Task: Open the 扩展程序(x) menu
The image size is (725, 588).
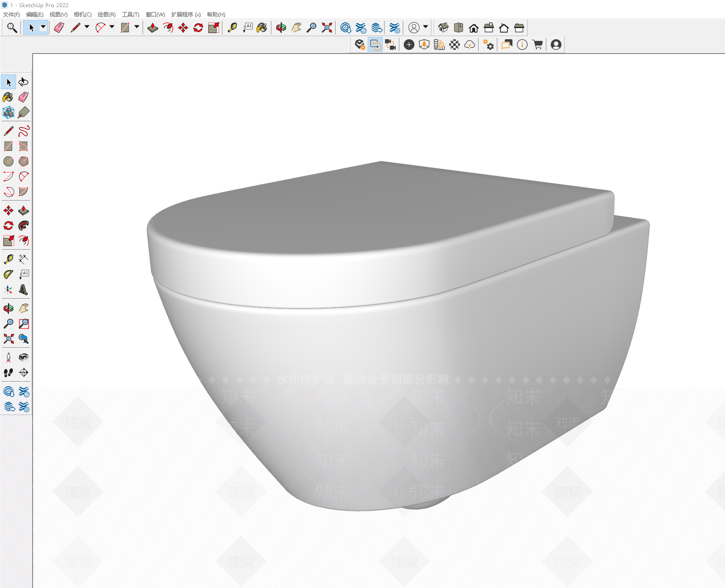Action: (x=186, y=15)
